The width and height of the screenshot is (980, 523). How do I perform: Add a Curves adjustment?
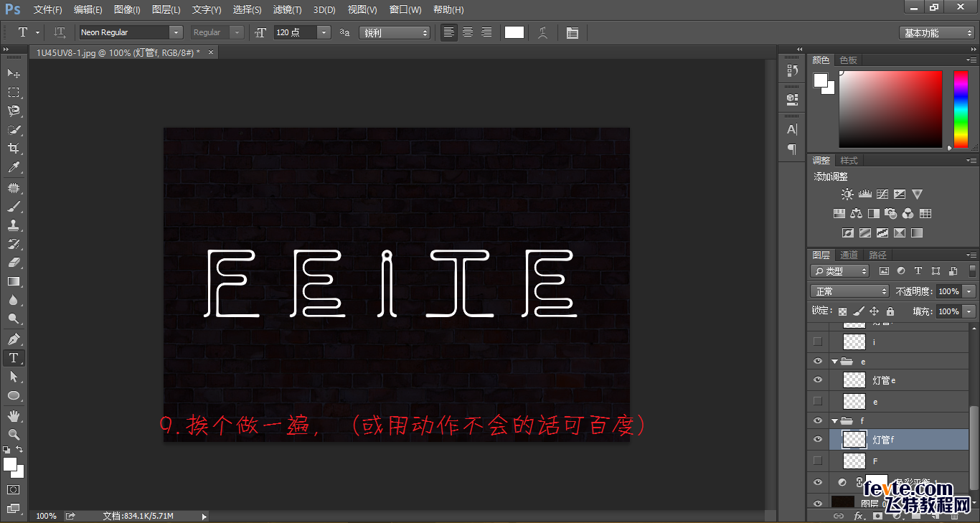coord(882,194)
